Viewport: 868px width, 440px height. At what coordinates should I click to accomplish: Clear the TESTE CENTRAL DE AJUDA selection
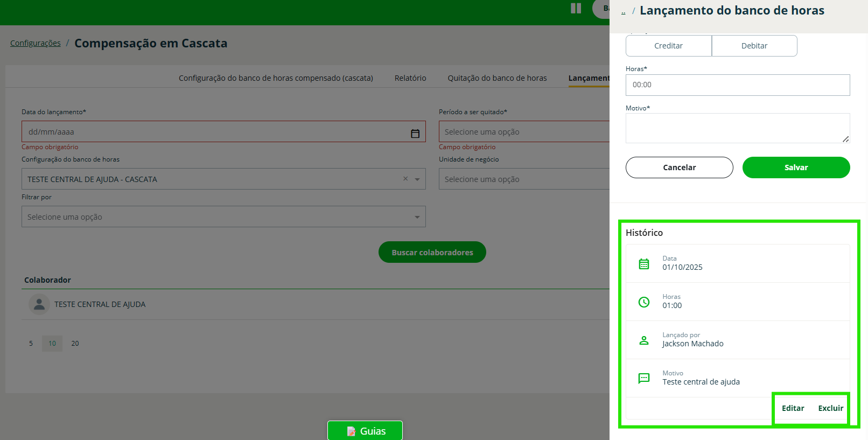[405, 179]
